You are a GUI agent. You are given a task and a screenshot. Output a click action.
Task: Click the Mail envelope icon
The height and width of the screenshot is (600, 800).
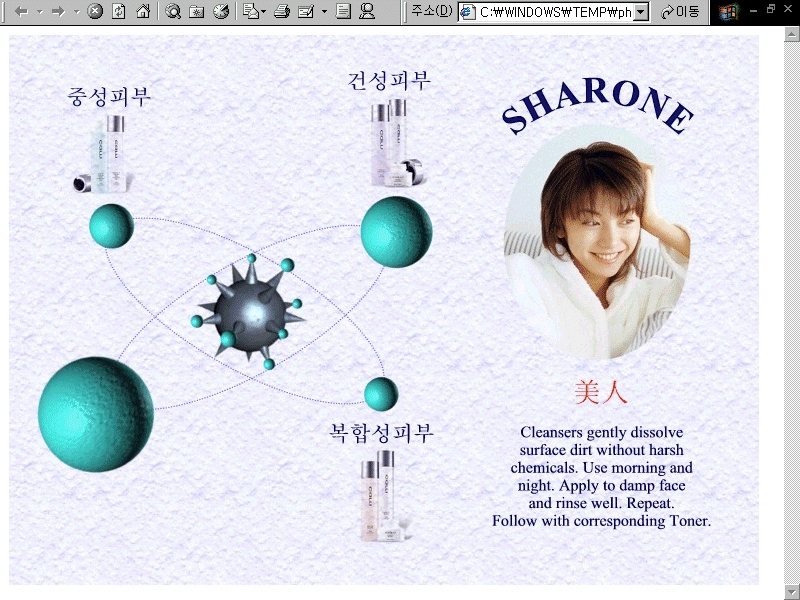[x=250, y=11]
